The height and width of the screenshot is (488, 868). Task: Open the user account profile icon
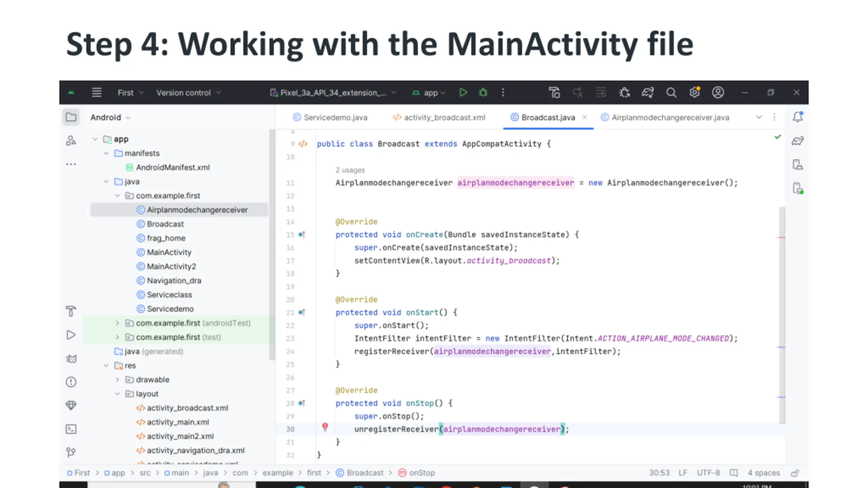pyautogui.click(x=718, y=92)
